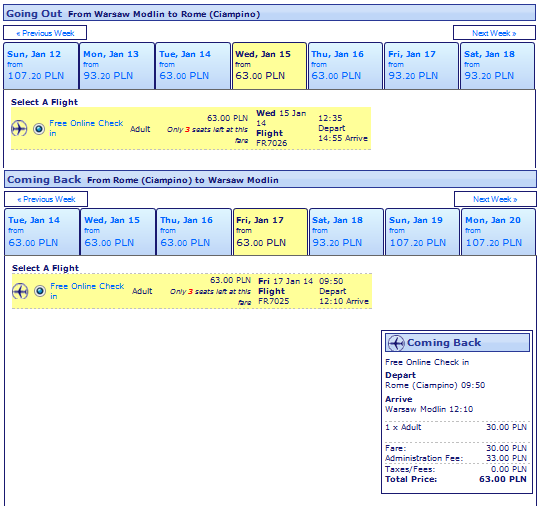Select the radio button for flight FR7025
The width and height of the screenshot is (538, 506).
point(40,291)
